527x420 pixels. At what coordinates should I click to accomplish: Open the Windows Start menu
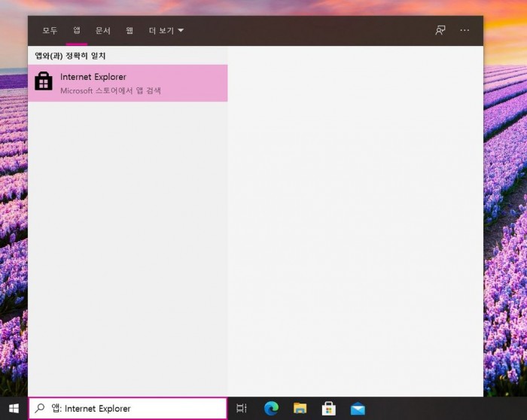(14, 409)
